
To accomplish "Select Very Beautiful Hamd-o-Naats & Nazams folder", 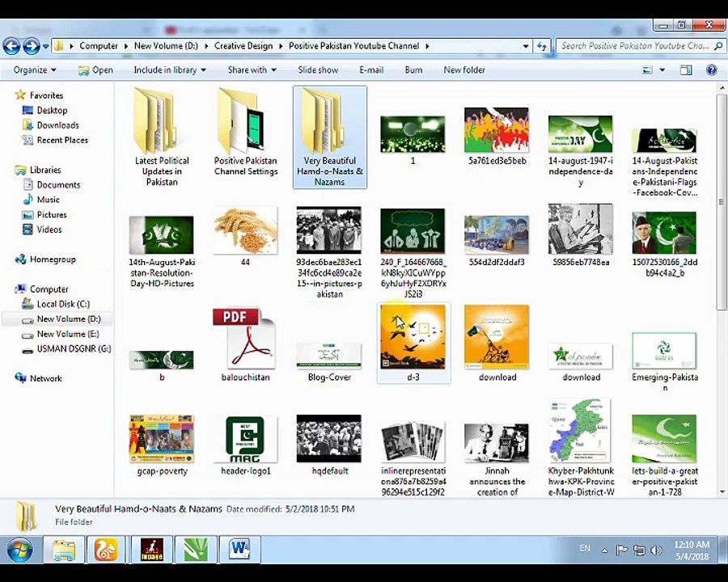I will (x=330, y=137).
